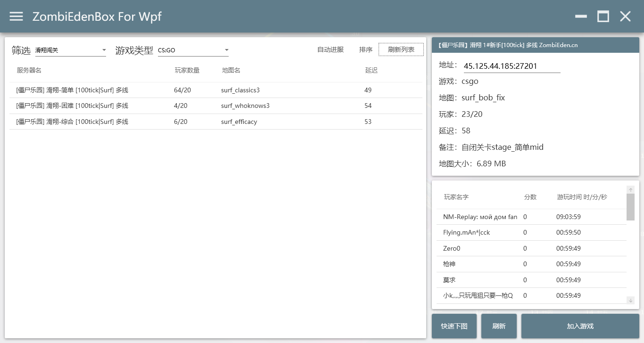Image resolution: width=644 pixels, height=343 pixels.
Task: Select the 滑翔-综合 surf_efficacy server row
Action: [216, 122]
